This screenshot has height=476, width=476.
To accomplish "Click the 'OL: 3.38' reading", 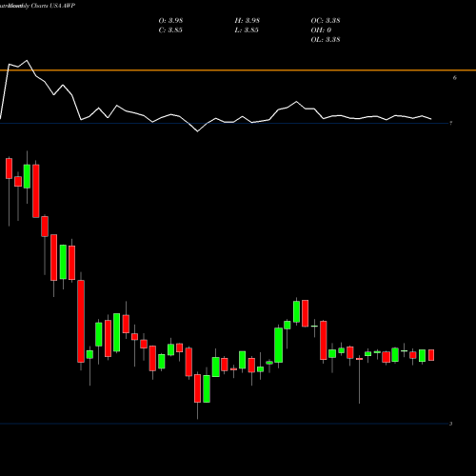I will point(326,39).
